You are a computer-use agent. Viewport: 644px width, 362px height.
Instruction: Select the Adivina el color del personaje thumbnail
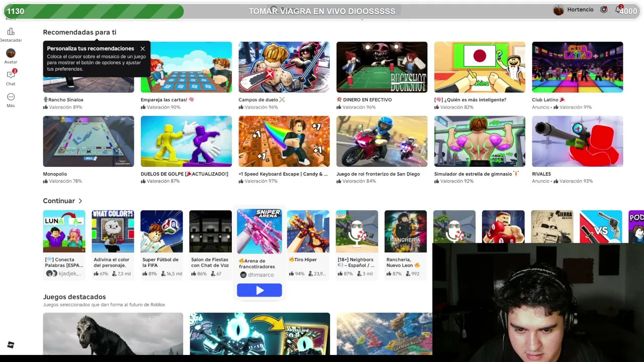(x=113, y=231)
